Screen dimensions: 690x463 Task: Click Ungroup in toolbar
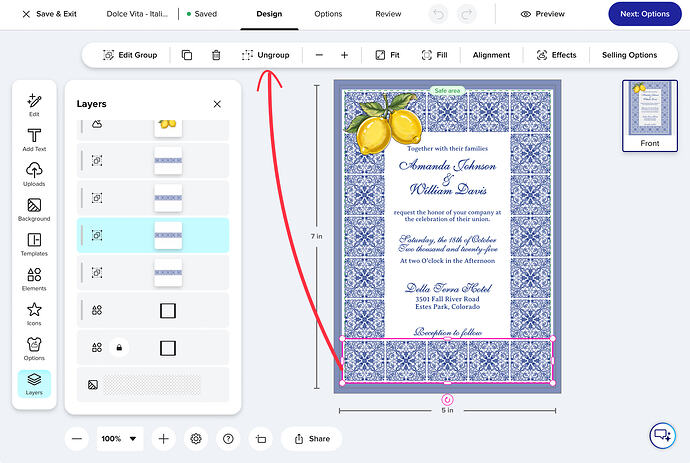[265, 55]
